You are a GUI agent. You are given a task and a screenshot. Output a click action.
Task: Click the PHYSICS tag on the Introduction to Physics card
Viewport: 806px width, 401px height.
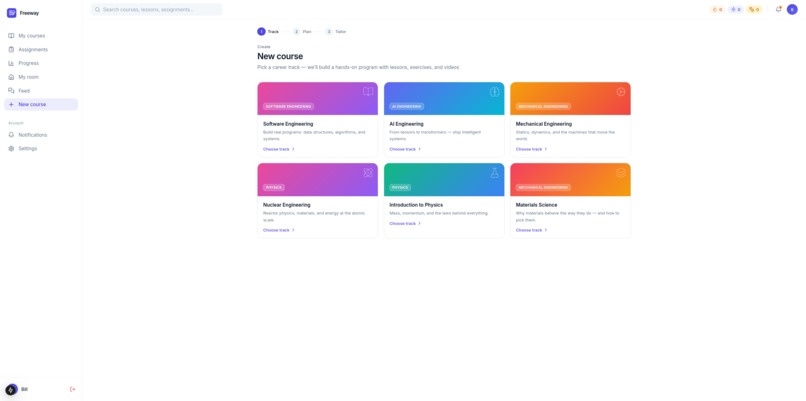pos(400,188)
